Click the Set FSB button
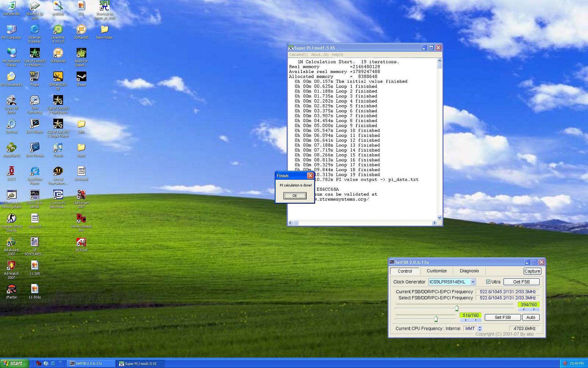 (x=503, y=317)
